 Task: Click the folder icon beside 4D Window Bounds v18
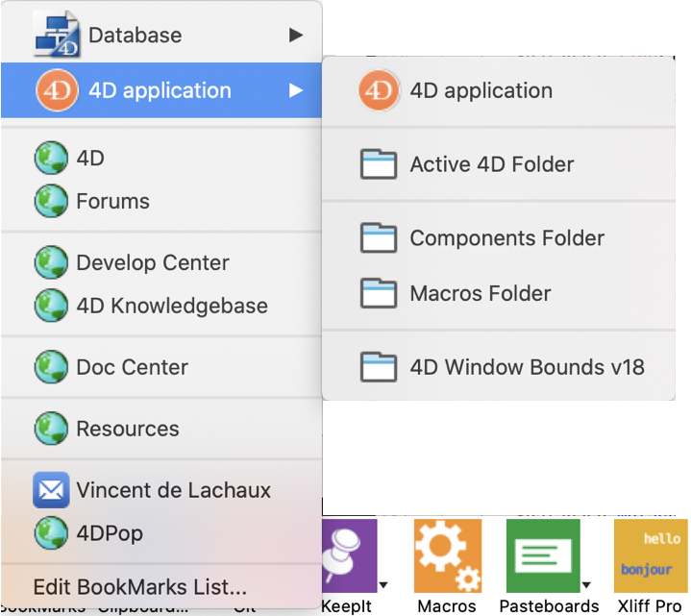click(x=379, y=366)
